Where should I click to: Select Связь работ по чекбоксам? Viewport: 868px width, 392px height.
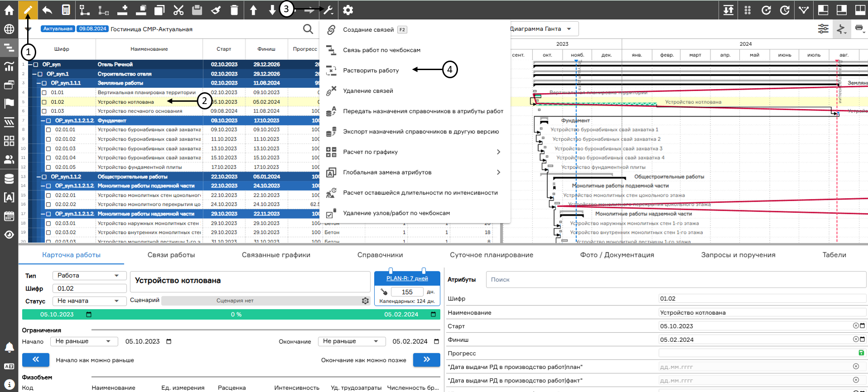[415, 50]
